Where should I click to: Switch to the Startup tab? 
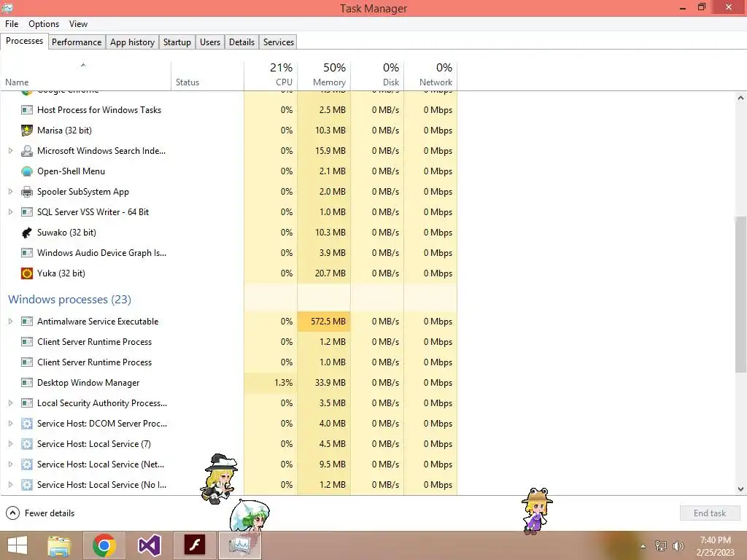(177, 42)
